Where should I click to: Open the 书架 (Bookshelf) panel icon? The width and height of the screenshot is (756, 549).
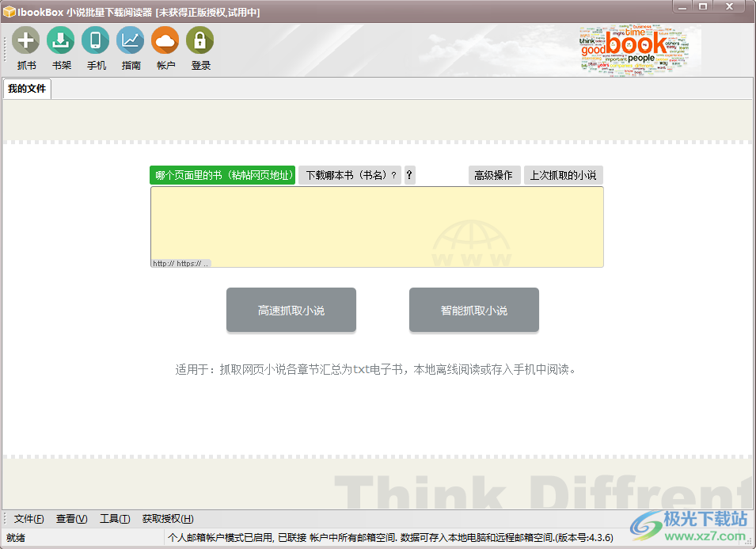(61, 41)
